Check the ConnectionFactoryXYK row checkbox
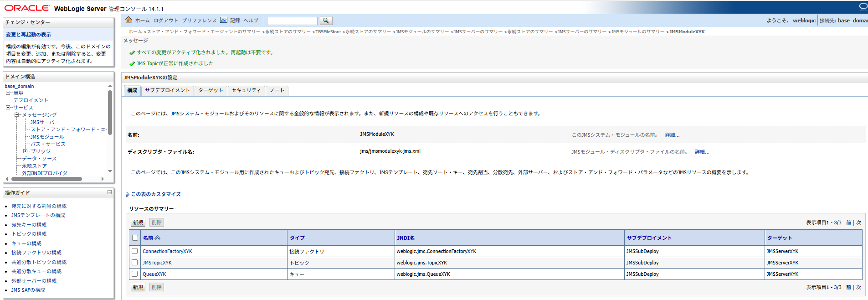 (x=134, y=251)
